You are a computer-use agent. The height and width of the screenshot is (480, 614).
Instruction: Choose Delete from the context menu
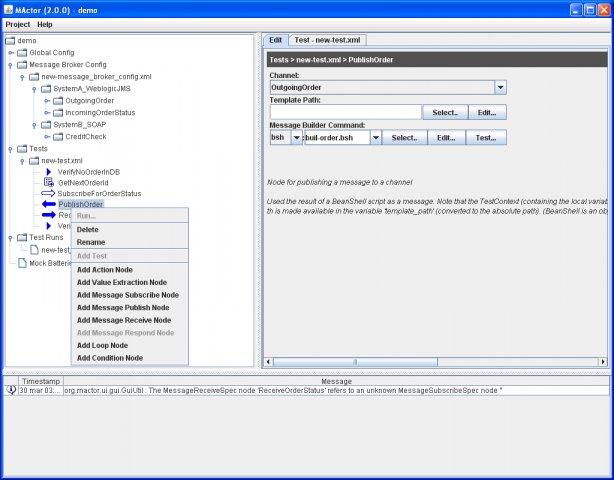(130, 229)
